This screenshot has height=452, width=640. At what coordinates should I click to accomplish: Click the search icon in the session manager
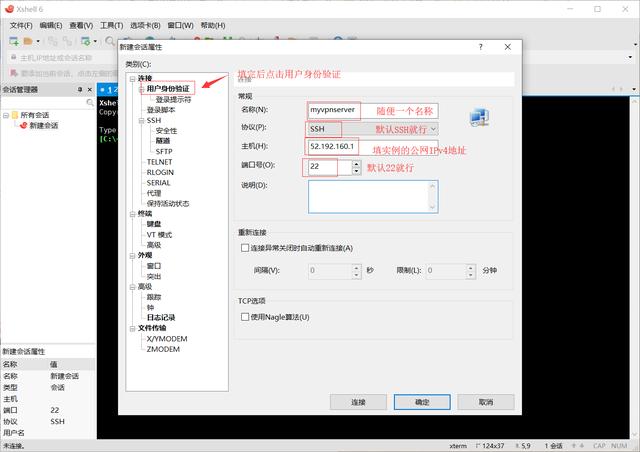click(90, 102)
